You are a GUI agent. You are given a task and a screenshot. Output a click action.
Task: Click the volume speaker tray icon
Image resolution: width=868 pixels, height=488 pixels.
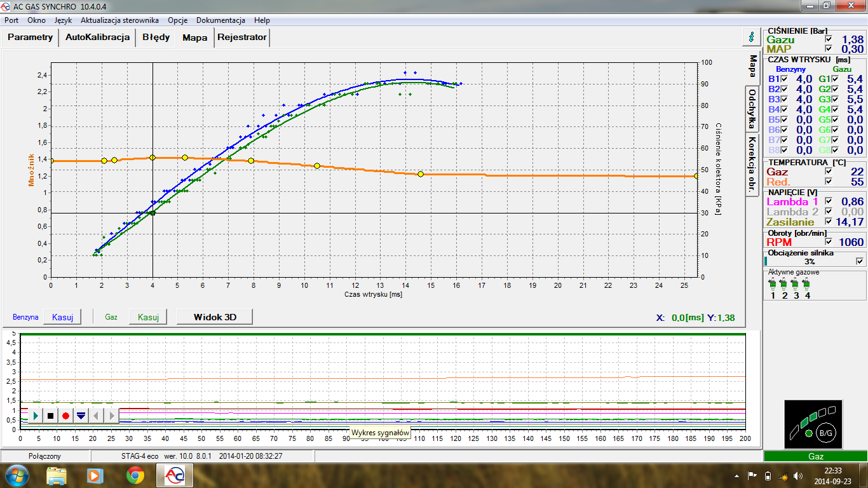click(x=797, y=475)
